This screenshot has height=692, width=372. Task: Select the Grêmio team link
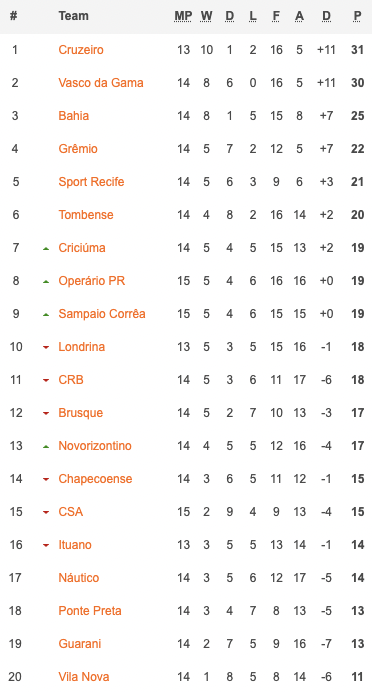point(78,148)
